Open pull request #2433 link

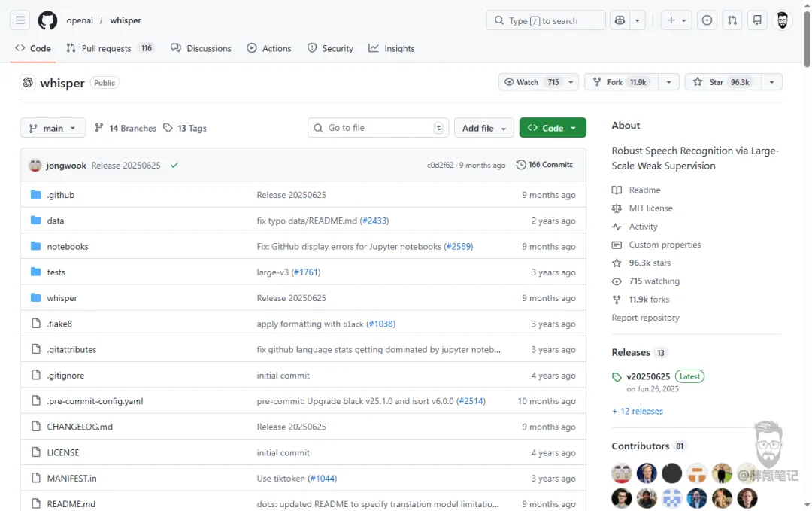click(x=374, y=221)
